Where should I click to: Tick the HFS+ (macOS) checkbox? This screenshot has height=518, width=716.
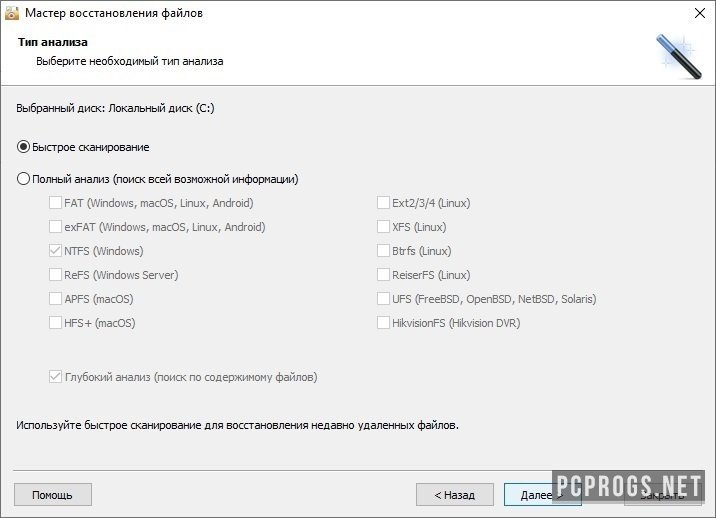coord(55,323)
